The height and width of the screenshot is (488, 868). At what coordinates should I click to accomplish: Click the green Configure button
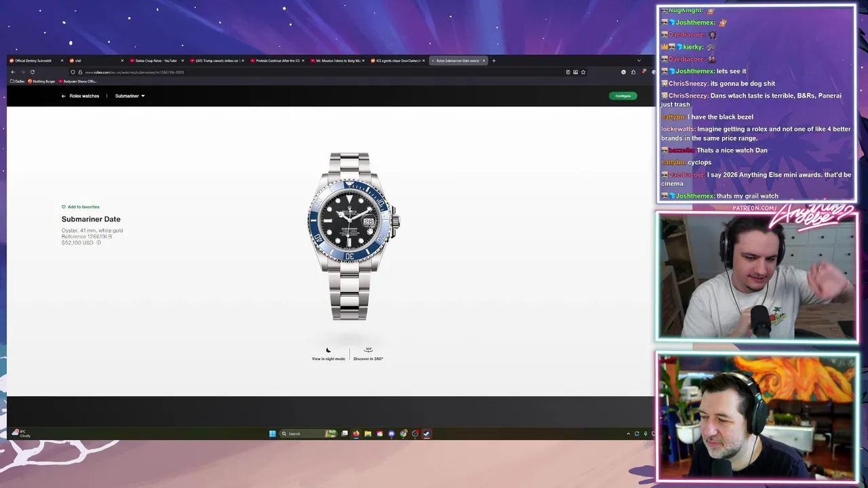pyautogui.click(x=623, y=96)
